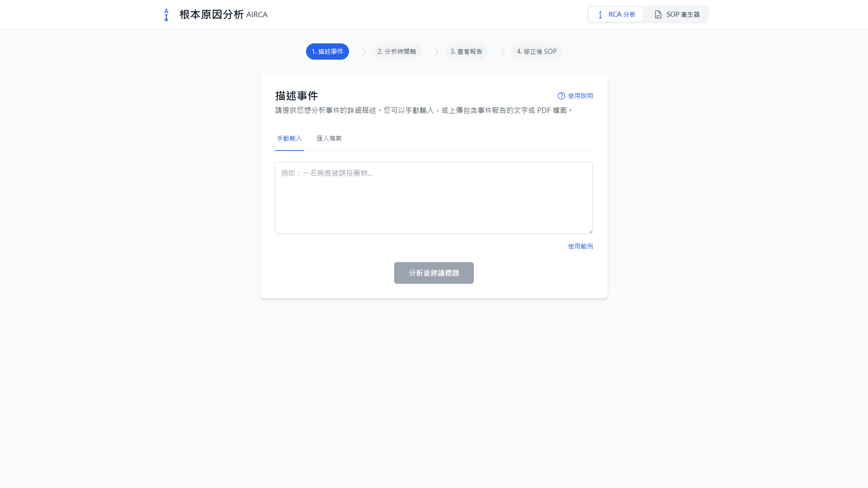Click the SOP 產生器 document icon

(658, 14)
